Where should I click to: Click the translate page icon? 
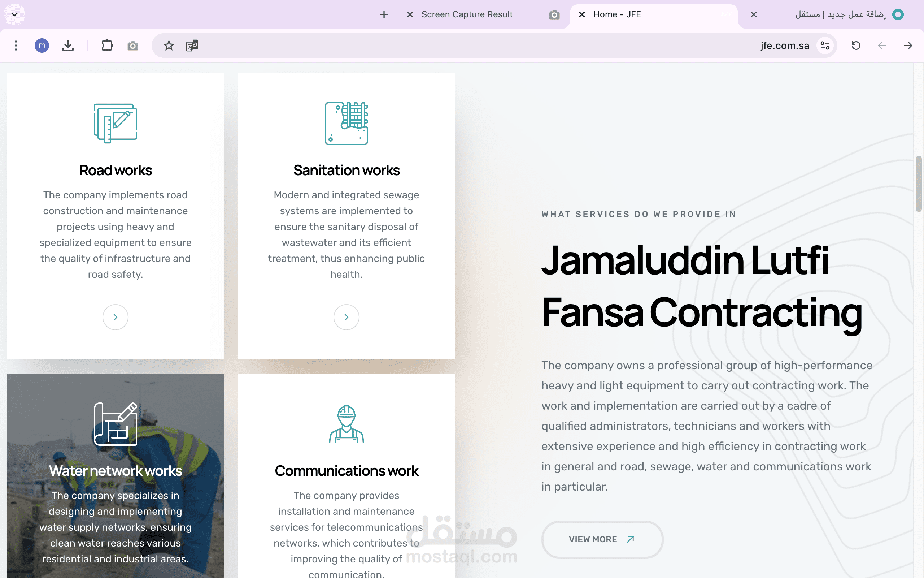pos(192,46)
